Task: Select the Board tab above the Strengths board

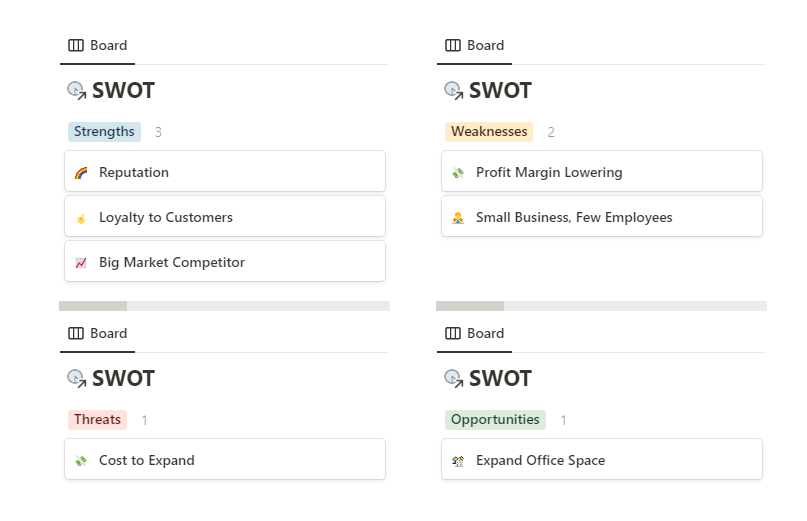Action: (97, 45)
